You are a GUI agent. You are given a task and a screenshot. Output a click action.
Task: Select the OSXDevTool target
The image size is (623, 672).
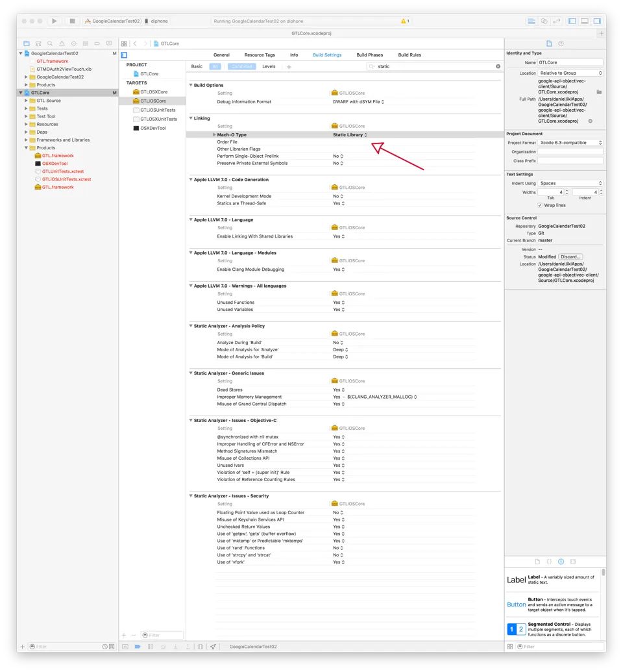coord(153,128)
